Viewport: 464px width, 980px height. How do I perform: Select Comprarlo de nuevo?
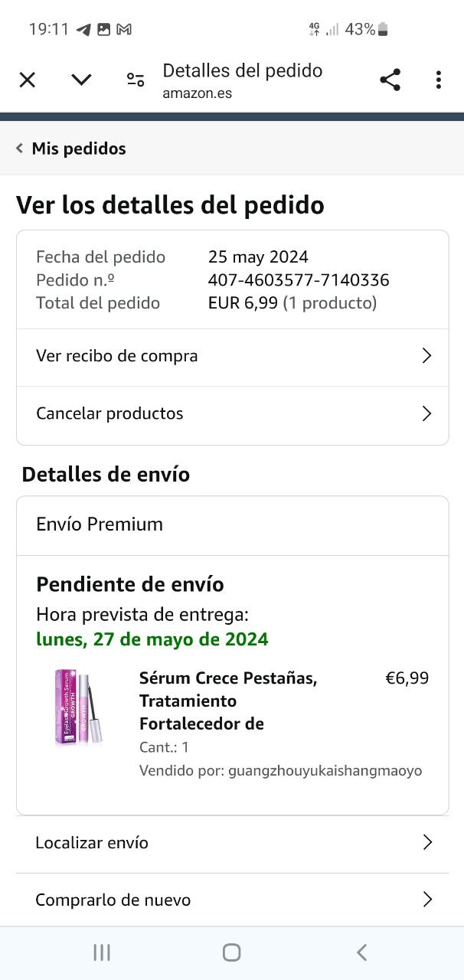(113, 900)
